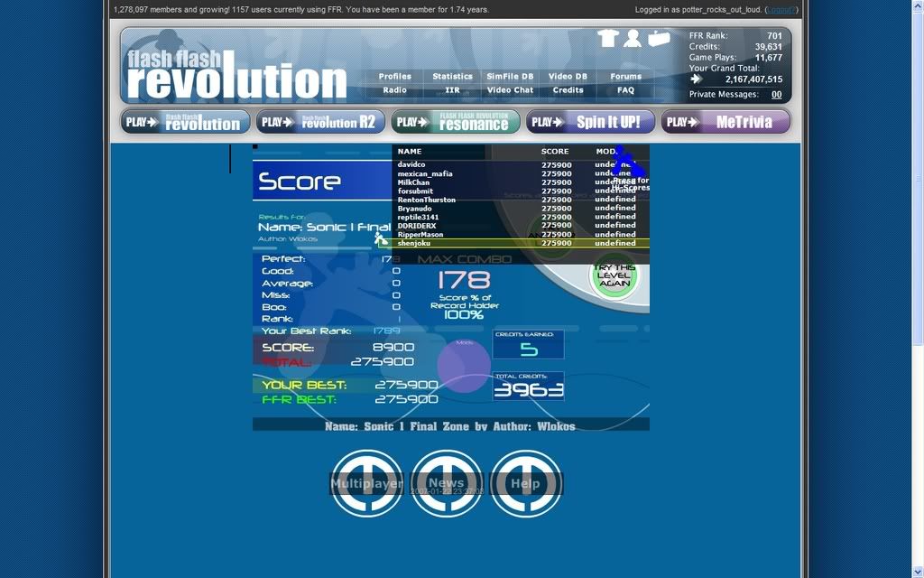The width and height of the screenshot is (924, 578).
Task: Select shenjoku row in high scores list
Action: click(521, 243)
